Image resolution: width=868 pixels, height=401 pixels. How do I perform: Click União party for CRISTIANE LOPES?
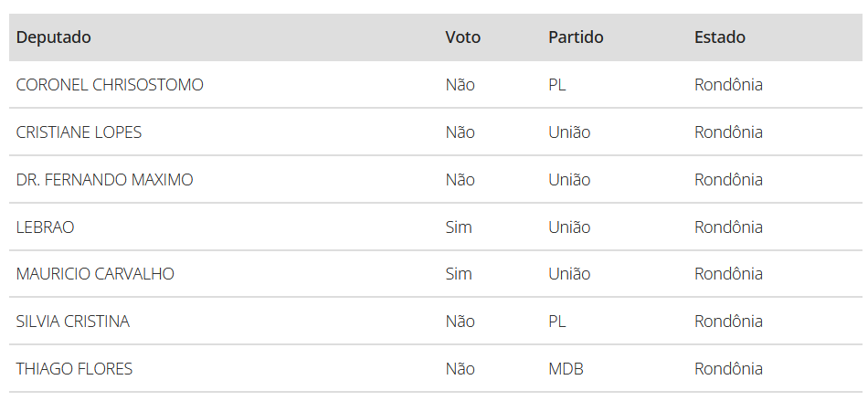(x=569, y=132)
